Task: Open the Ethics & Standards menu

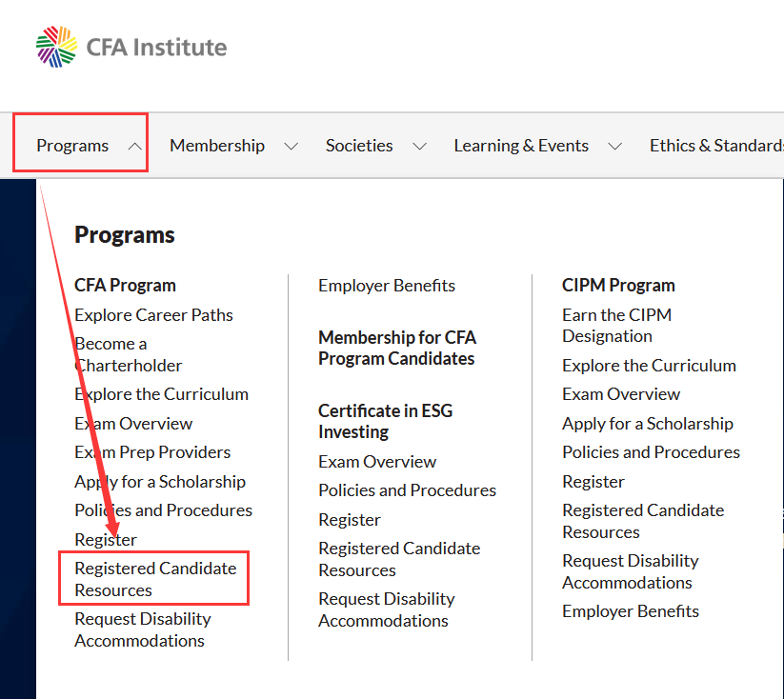Action: 716,146
